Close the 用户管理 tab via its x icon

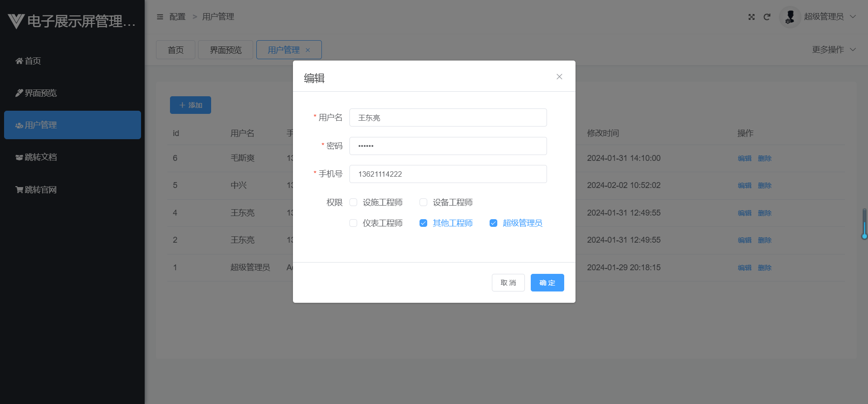click(308, 50)
